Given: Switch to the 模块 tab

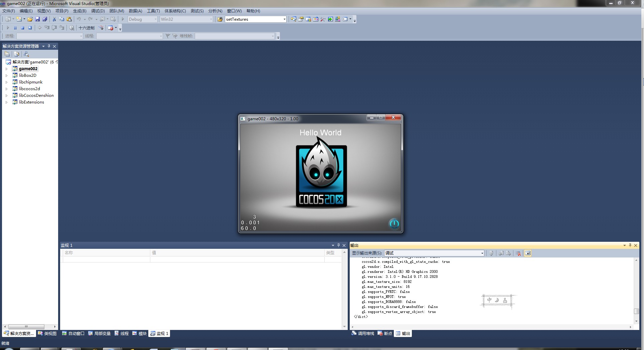Looking at the screenshot, I should click(140, 333).
